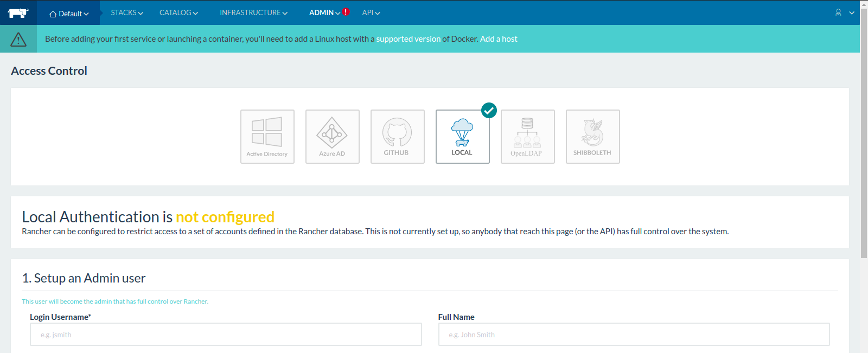Click the home icon beside Default
The width and height of the screenshot is (868, 353).
pos(53,14)
